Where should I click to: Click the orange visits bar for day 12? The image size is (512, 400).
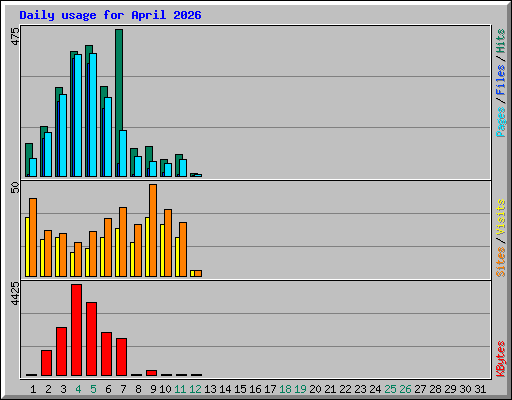[198, 273]
